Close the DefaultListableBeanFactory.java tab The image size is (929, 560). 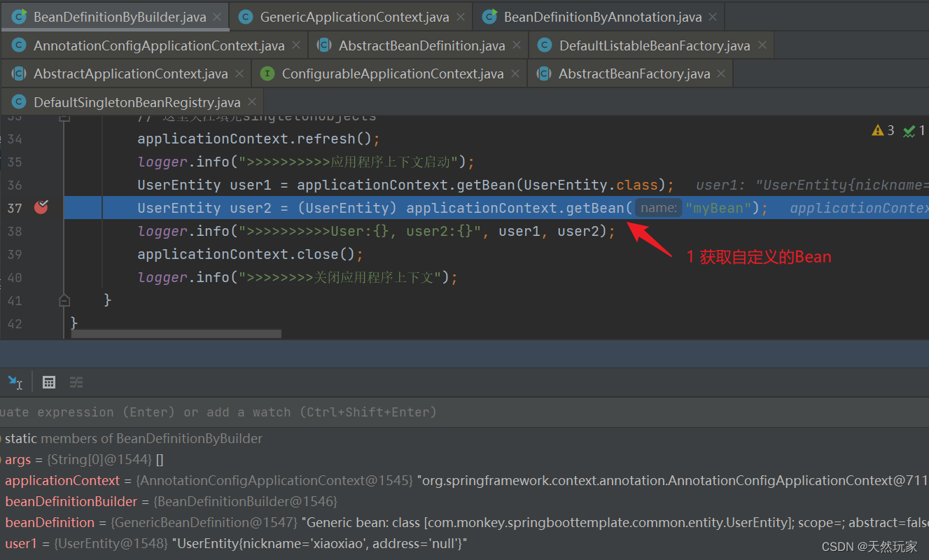point(762,45)
